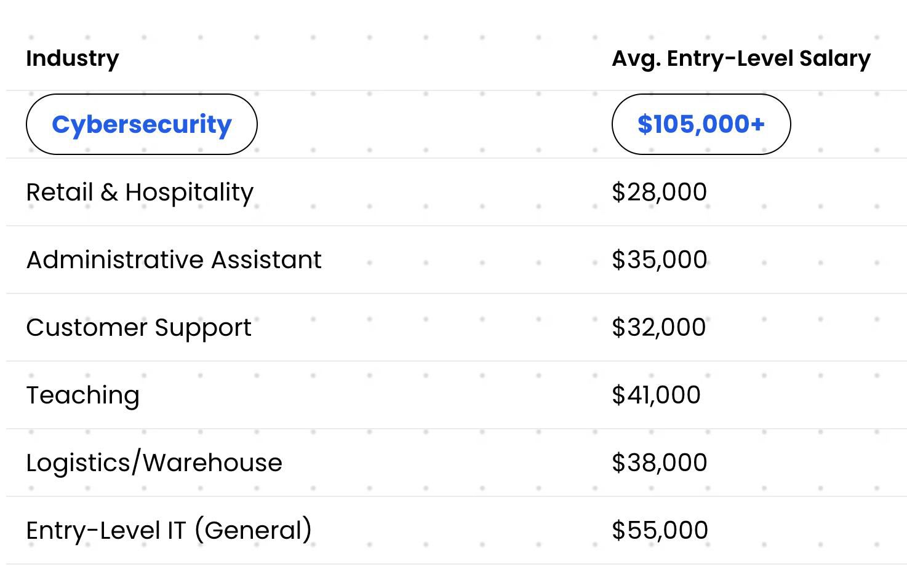Click the Avg. Entry-Level Salary header

[x=741, y=58]
